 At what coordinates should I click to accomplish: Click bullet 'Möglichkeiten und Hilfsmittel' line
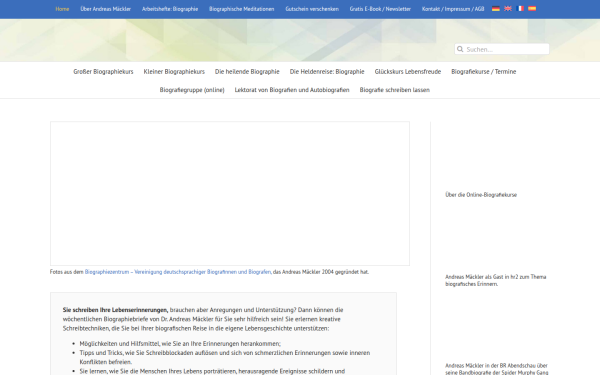(x=180, y=344)
